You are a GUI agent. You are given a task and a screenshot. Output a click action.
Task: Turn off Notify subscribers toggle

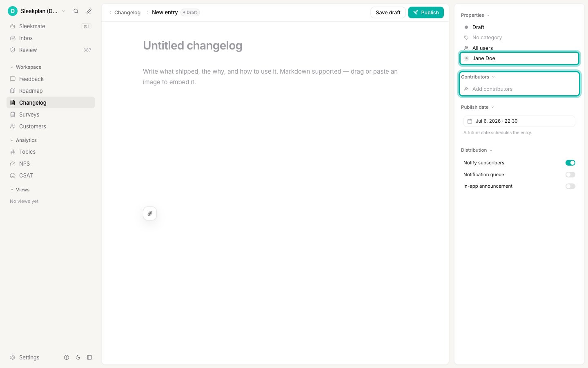pyautogui.click(x=570, y=163)
